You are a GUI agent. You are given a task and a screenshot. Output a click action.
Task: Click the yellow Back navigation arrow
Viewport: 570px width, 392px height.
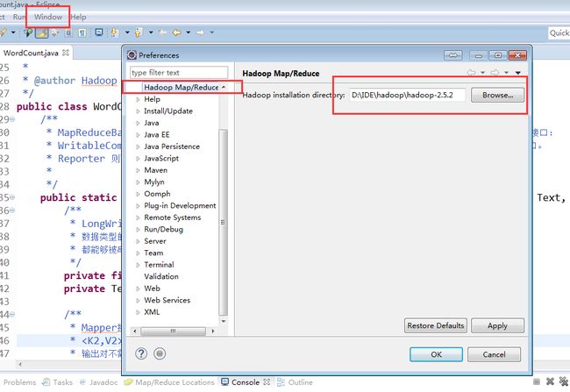point(176,32)
